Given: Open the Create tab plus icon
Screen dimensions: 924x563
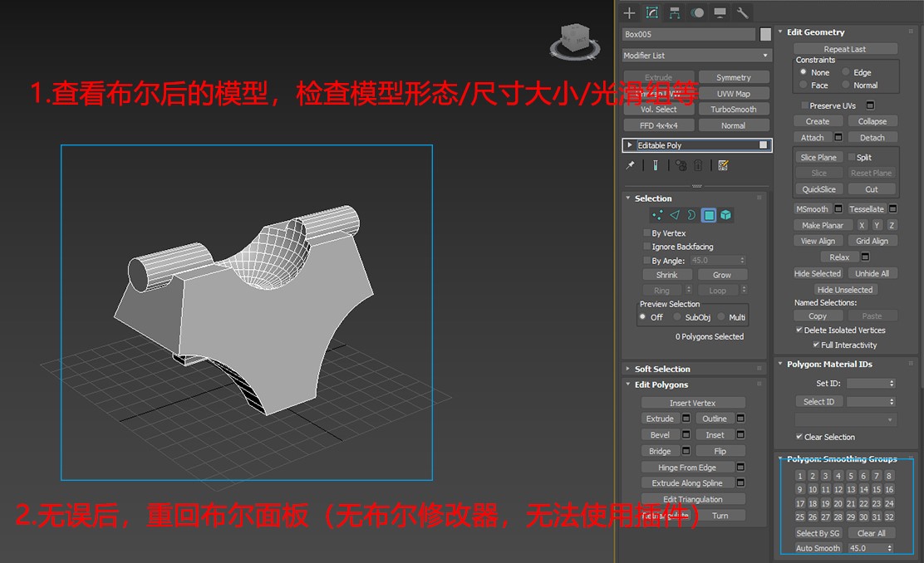Looking at the screenshot, I should coord(629,12).
